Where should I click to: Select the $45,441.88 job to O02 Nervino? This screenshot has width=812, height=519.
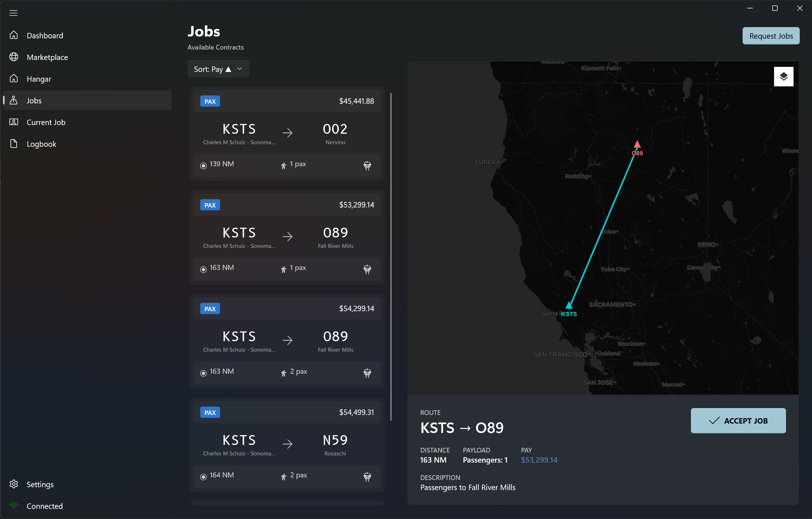pyautogui.click(x=287, y=134)
